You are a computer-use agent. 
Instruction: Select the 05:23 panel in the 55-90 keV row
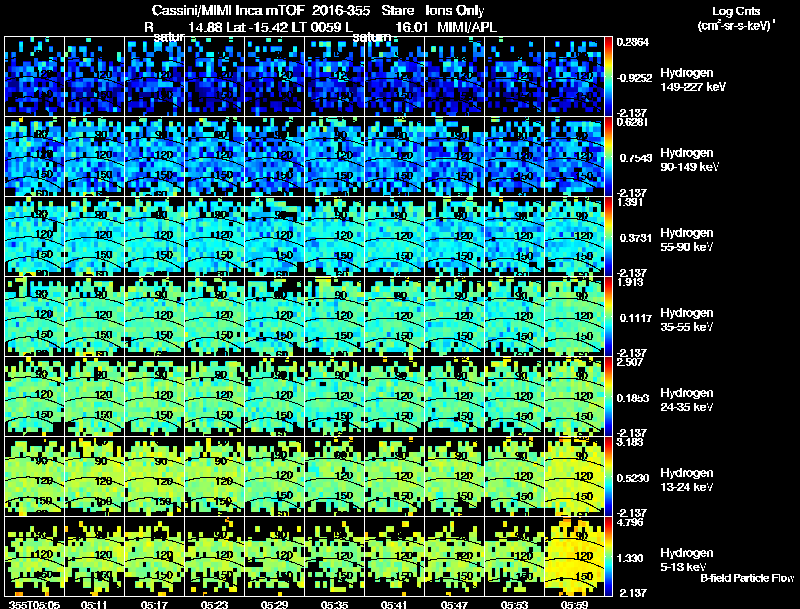tap(214, 237)
